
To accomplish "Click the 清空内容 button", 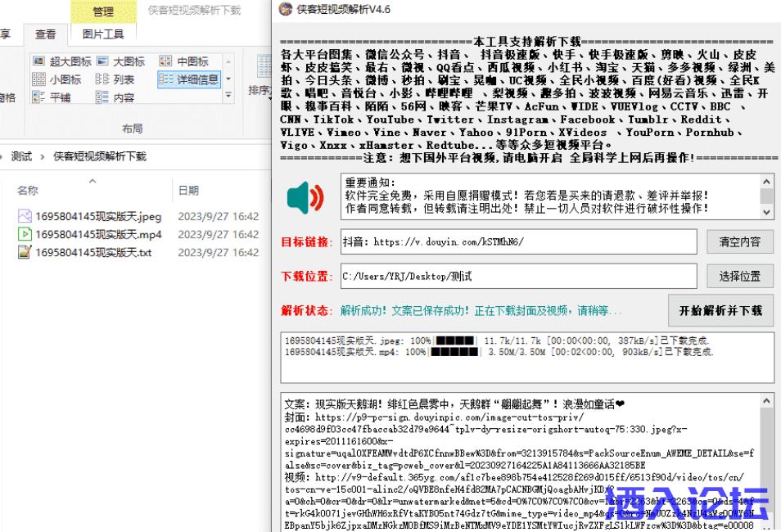I will (x=740, y=241).
